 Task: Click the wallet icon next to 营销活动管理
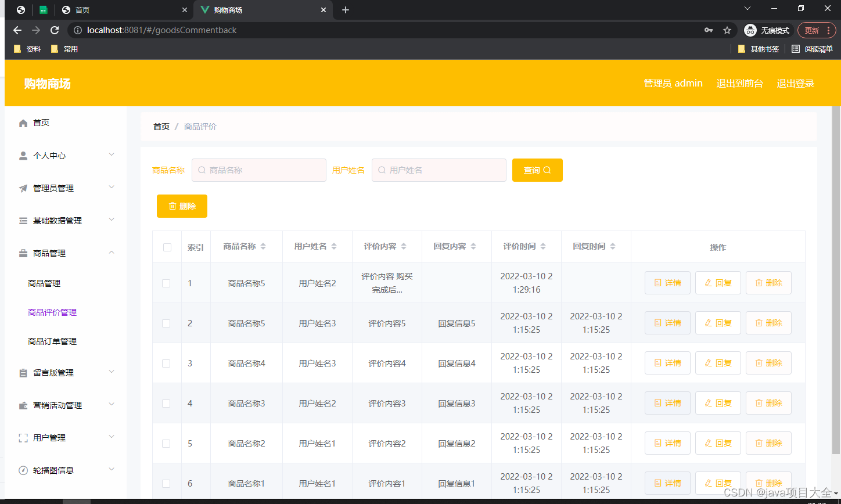coord(23,405)
